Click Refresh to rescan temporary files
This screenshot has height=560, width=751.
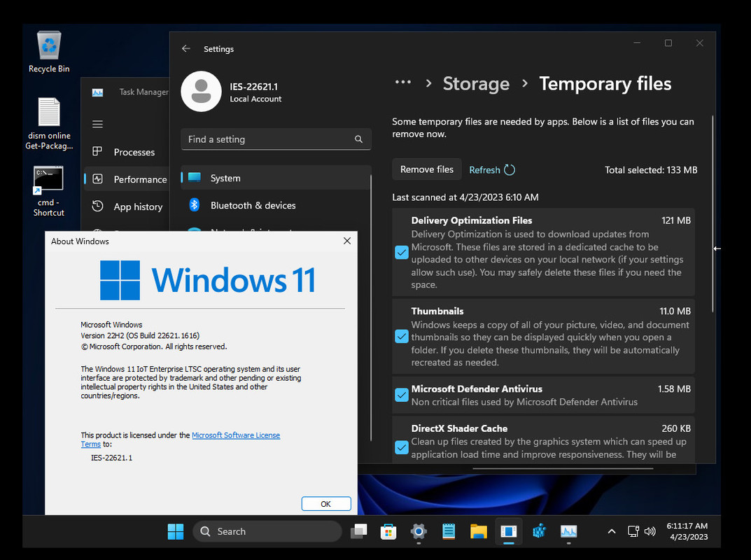[492, 169]
